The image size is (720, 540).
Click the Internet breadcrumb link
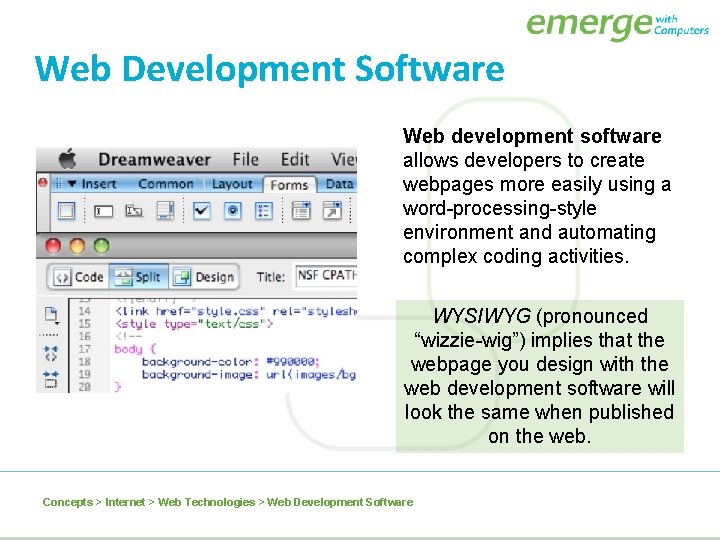[x=125, y=502]
